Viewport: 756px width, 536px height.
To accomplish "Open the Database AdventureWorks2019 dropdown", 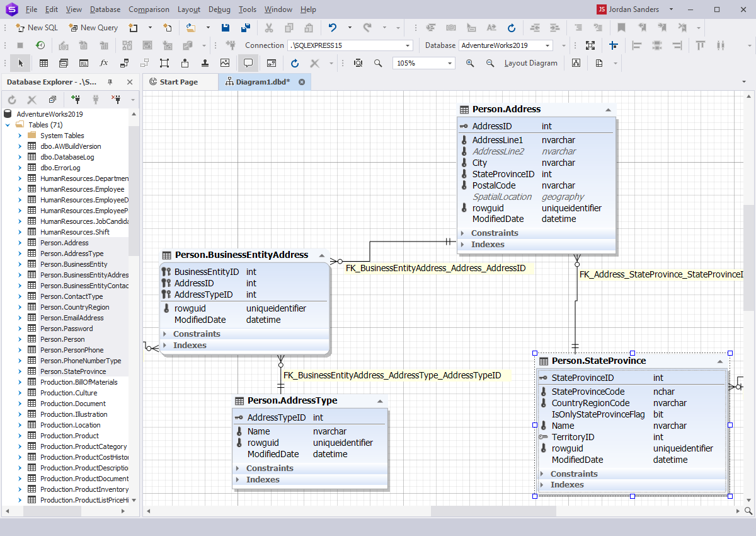I will tap(548, 45).
